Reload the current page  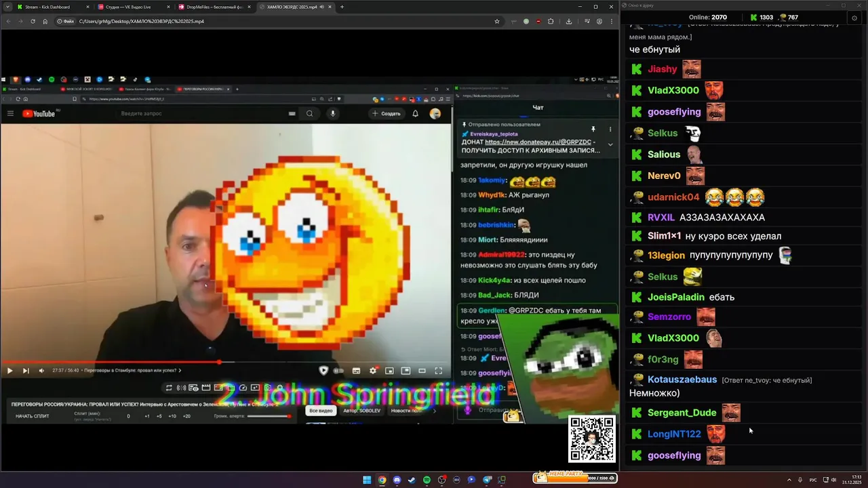point(33,21)
